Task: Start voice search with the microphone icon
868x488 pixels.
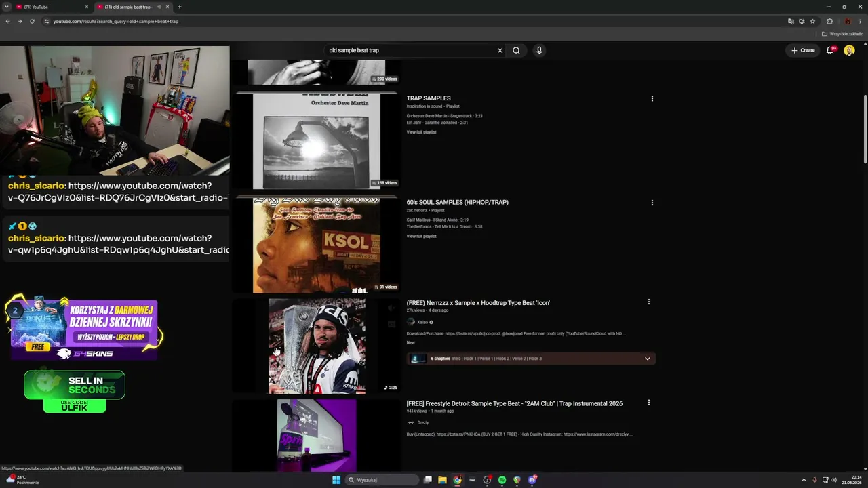Action: point(539,50)
